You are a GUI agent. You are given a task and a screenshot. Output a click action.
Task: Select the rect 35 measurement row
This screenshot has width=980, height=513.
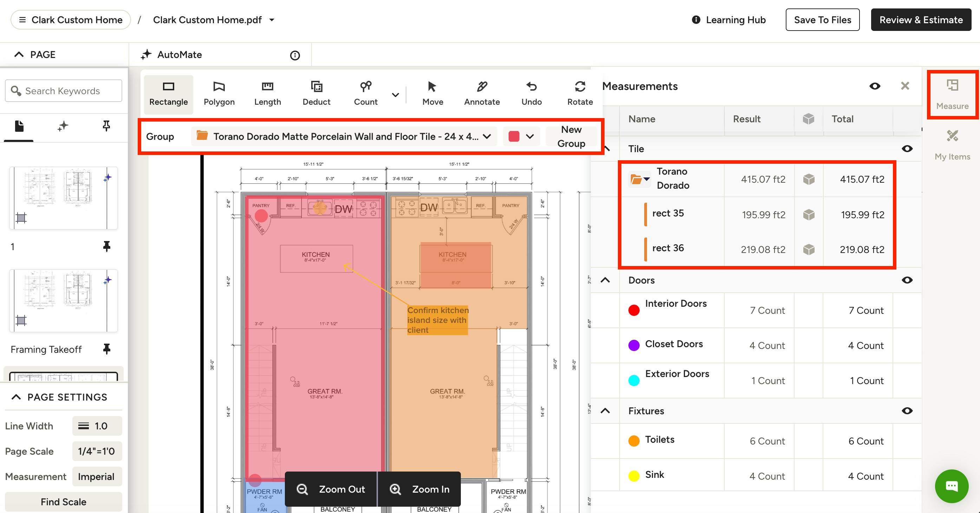pyautogui.click(x=756, y=215)
